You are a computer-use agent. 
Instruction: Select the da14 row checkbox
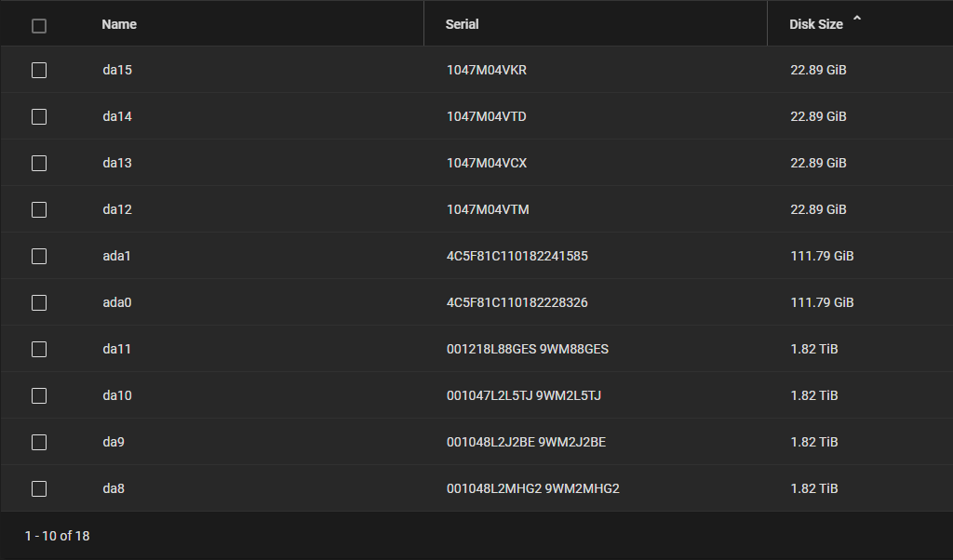coord(39,116)
